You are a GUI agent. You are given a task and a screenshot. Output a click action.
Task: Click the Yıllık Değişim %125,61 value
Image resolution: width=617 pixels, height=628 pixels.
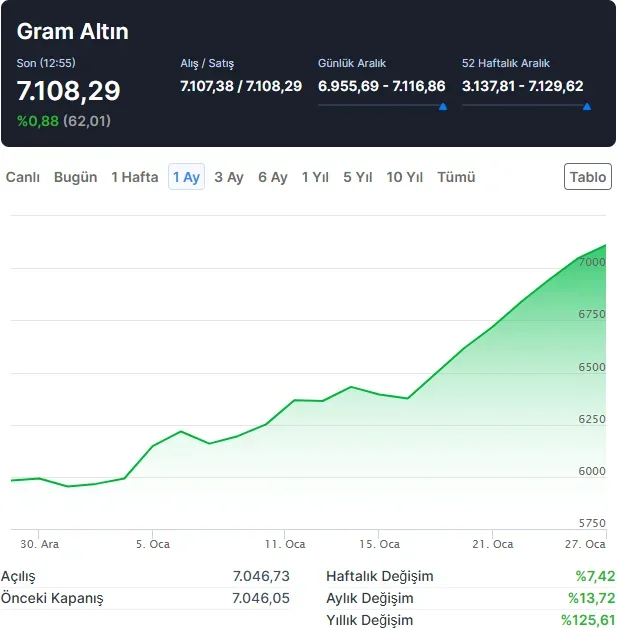587,620
